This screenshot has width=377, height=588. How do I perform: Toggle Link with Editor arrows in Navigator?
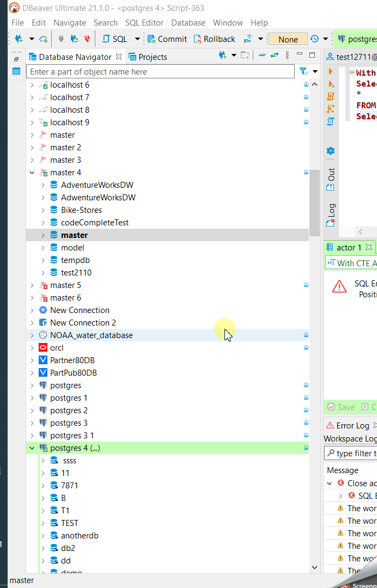pos(275,56)
